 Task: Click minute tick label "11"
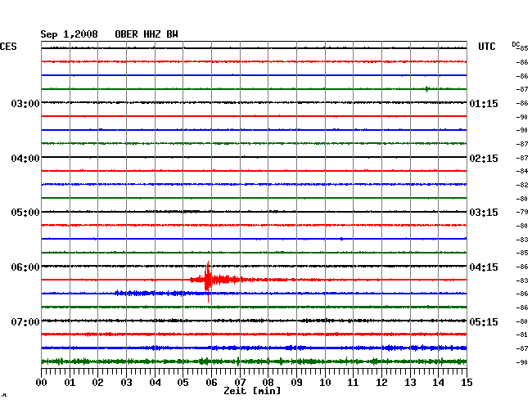point(353,383)
